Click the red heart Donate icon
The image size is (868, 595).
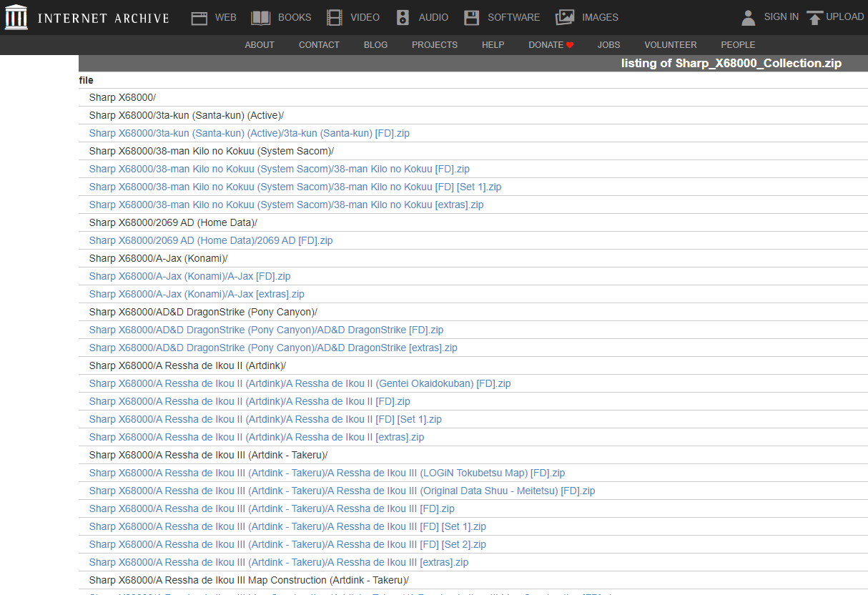pyautogui.click(x=570, y=45)
